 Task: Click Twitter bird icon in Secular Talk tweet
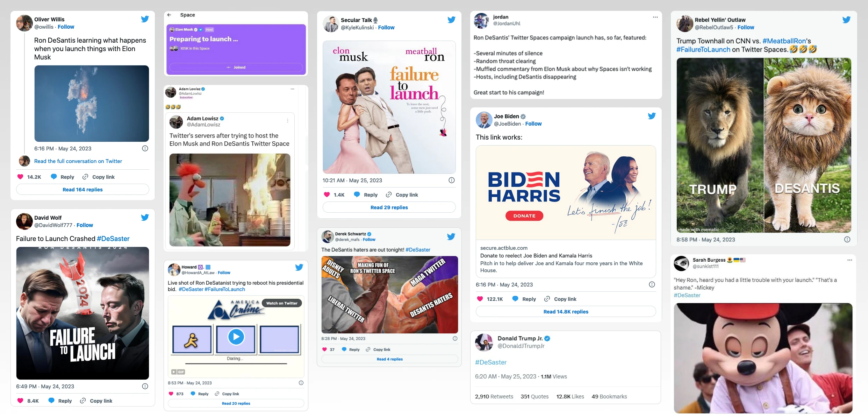451,20
